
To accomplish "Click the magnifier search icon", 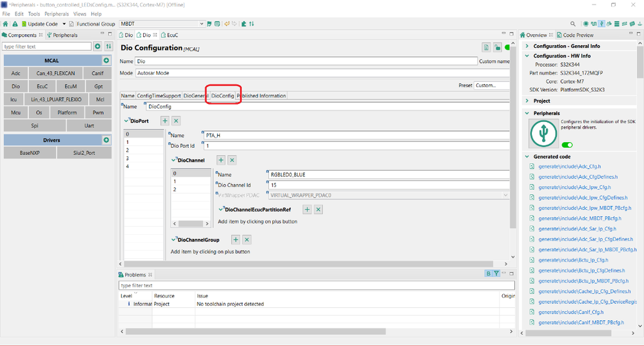I will coord(572,24).
